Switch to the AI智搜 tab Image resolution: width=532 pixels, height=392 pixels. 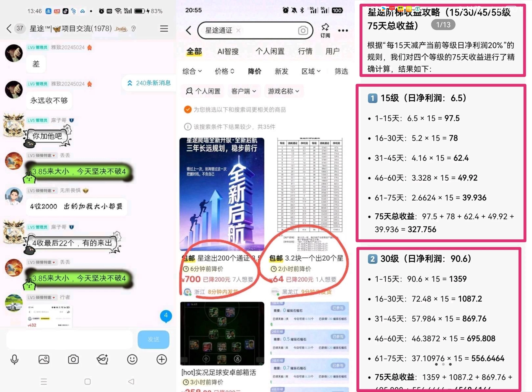pyautogui.click(x=228, y=51)
